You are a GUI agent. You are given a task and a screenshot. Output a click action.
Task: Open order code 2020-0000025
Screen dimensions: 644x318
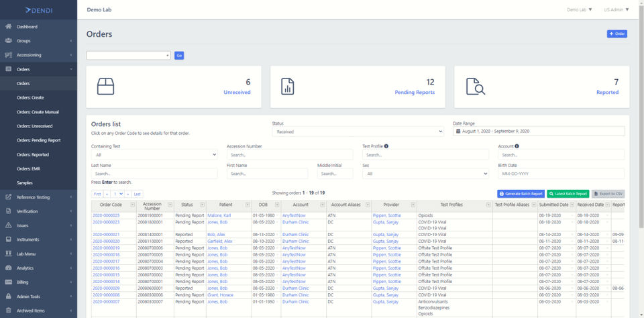[107, 215]
